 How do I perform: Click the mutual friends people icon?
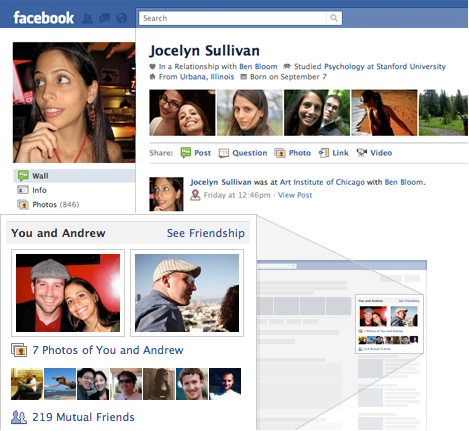[x=19, y=417]
